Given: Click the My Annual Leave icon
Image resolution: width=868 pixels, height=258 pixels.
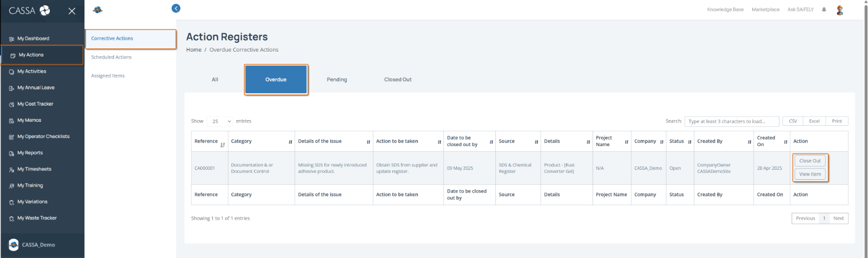Looking at the screenshot, I should point(12,88).
